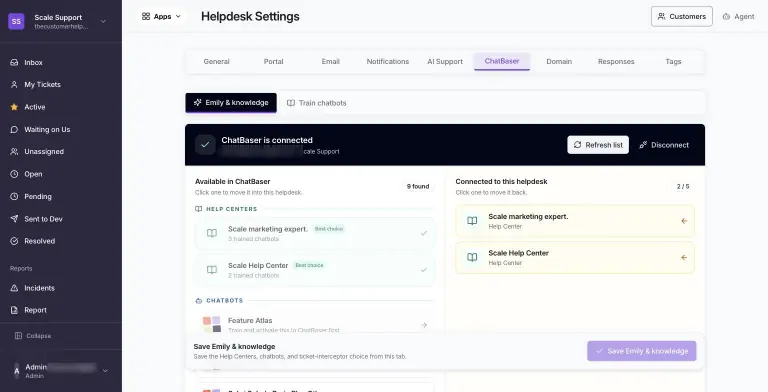Viewport: 768px width, 392px height.
Task: Select the Emily & knowledge sub-tab
Action: [x=231, y=103]
